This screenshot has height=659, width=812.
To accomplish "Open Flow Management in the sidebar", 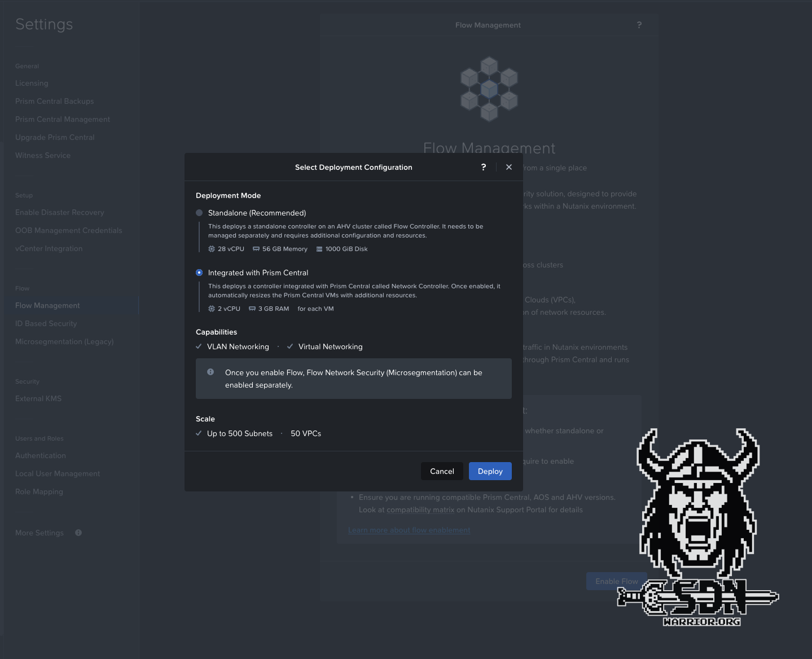I will pos(47,305).
